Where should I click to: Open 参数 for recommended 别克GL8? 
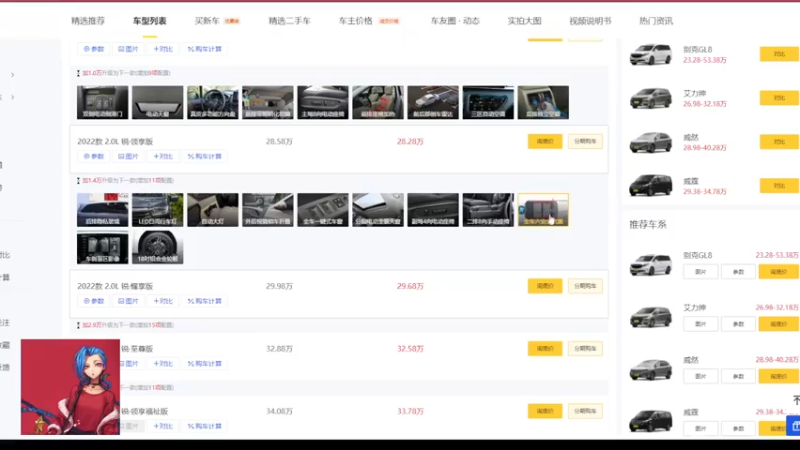tap(738, 272)
